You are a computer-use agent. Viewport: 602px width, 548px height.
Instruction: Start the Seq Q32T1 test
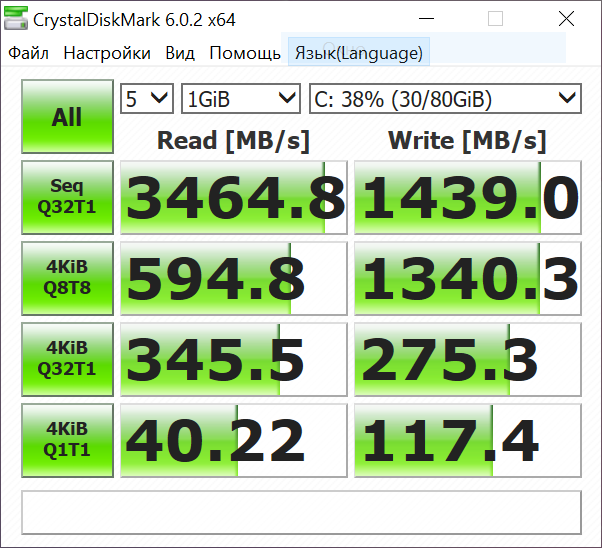point(68,197)
